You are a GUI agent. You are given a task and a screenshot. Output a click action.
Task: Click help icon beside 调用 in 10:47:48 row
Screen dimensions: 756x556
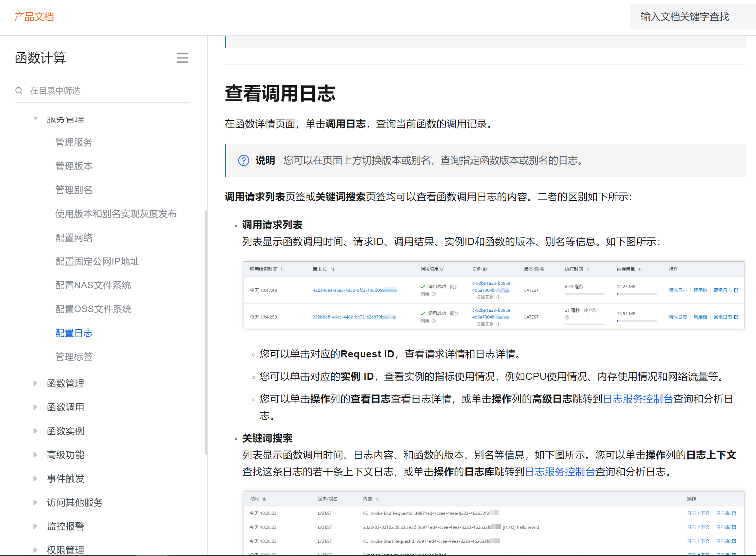click(434, 294)
